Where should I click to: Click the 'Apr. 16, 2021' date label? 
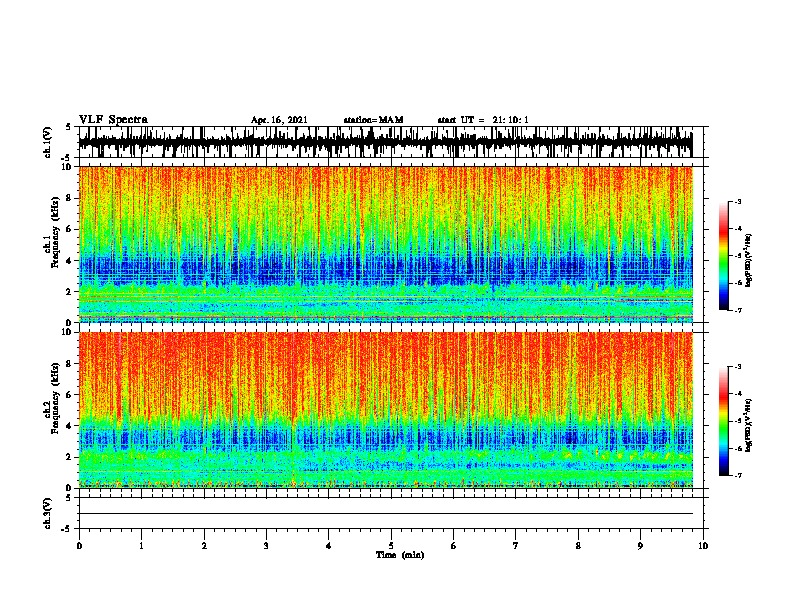click(x=279, y=120)
